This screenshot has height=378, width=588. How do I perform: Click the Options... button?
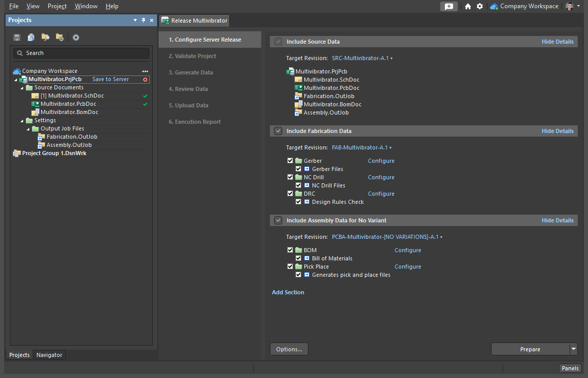click(x=289, y=349)
